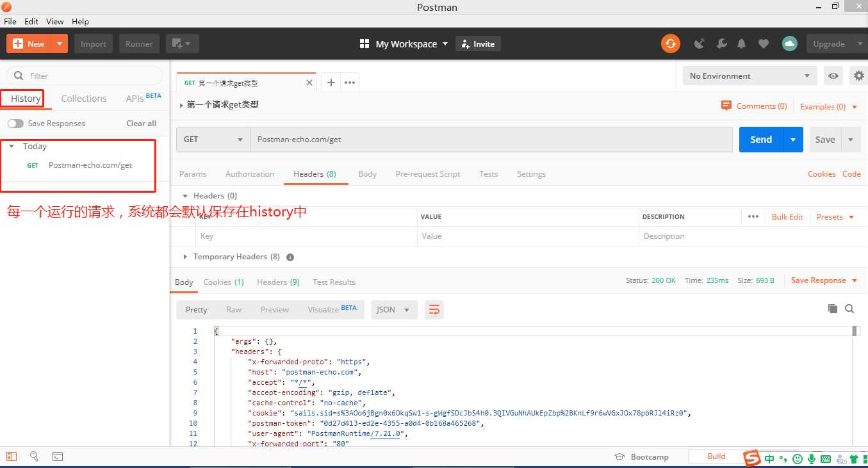The height and width of the screenshot is (468, 868).
Task: Open tab options three-dots menu
Action: 349,83
